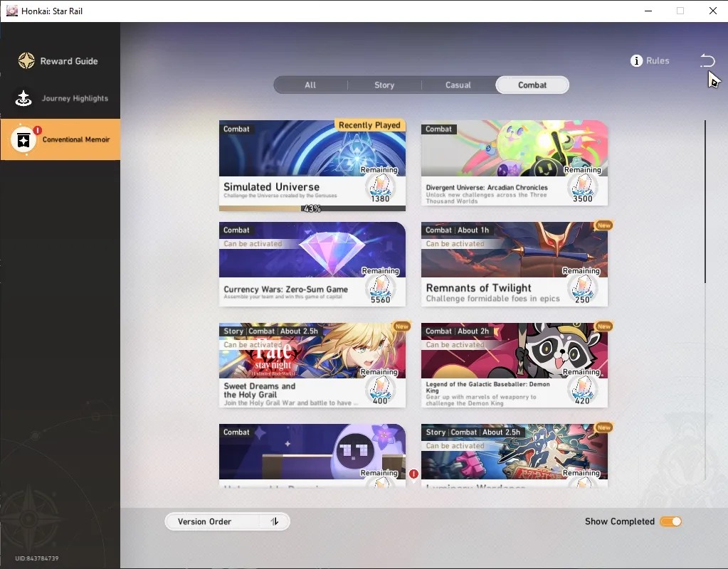Toggle the Show Completed switch

(671, 521)
